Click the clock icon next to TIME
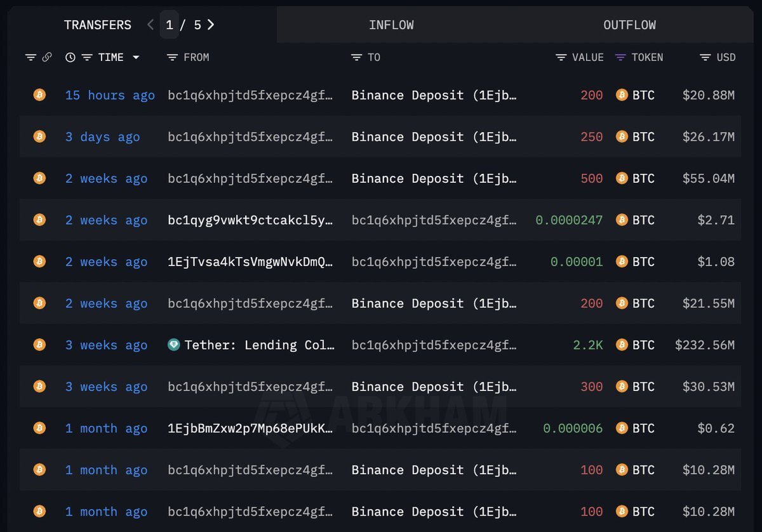The image size is (762, 532). [70, 57]
